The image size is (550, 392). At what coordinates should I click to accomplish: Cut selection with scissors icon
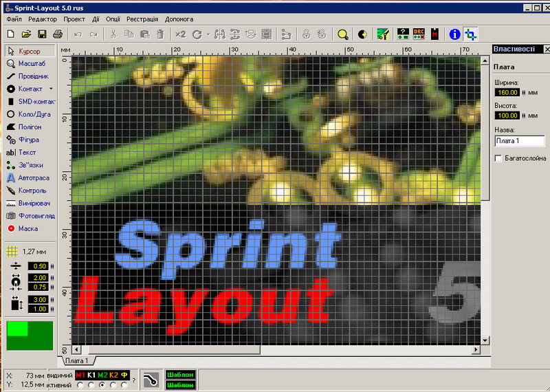pos(113,34)
